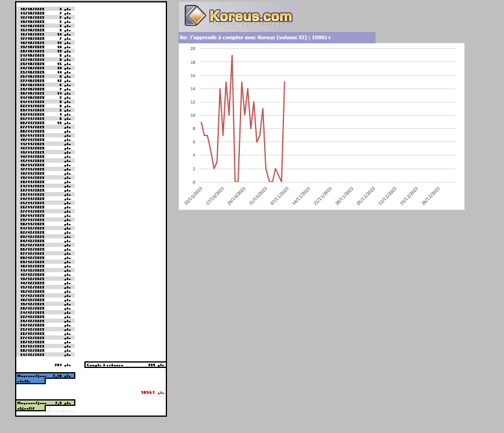The width and height of the screenshot is (504, 433).
Task: Open the J'apprends à compter avec Koreus title
Action: (255, 38)
